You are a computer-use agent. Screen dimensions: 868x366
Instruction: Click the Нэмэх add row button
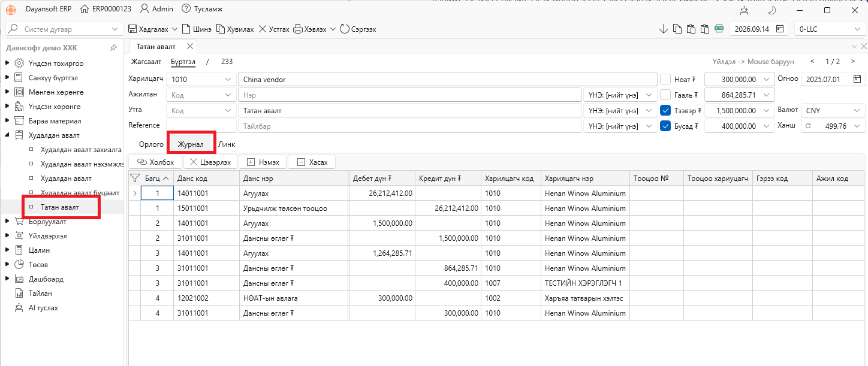click(x=263, y=162)
